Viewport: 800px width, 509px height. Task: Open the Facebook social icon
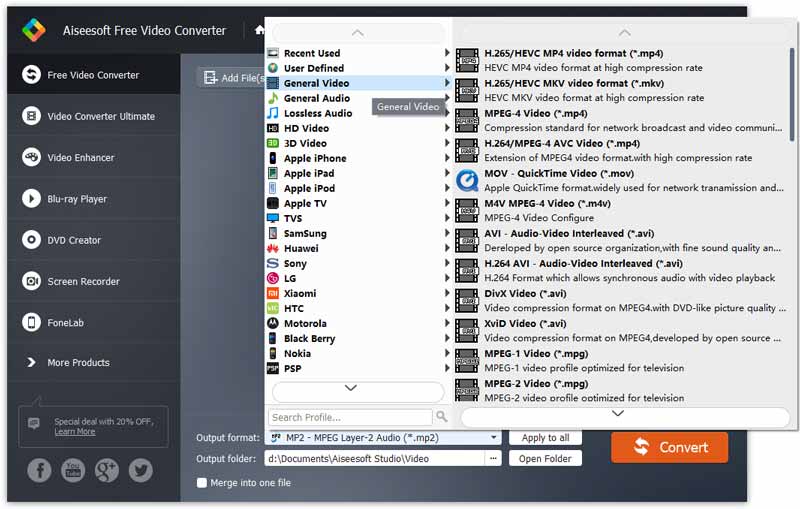[x=39, y=470]
